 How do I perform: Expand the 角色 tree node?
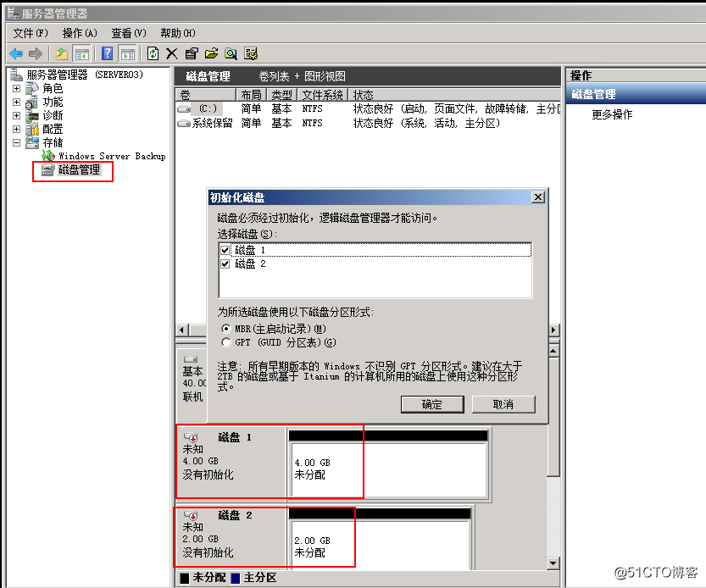tap(17, 89)
